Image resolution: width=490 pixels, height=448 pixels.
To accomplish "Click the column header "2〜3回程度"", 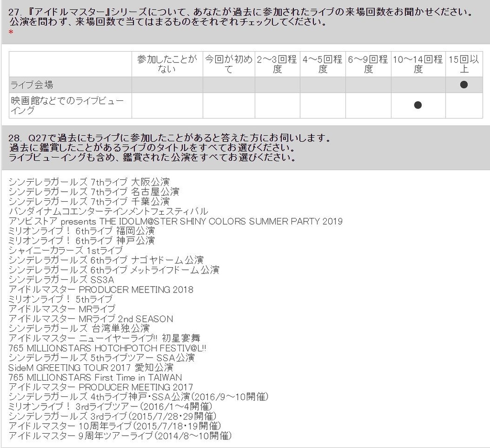I will [x=277, y=64].
